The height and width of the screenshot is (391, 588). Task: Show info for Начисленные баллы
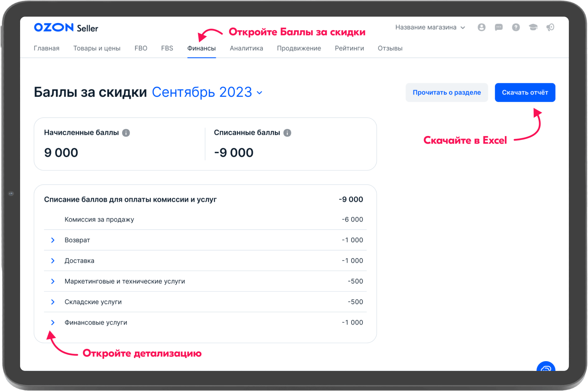pos(126,133)
